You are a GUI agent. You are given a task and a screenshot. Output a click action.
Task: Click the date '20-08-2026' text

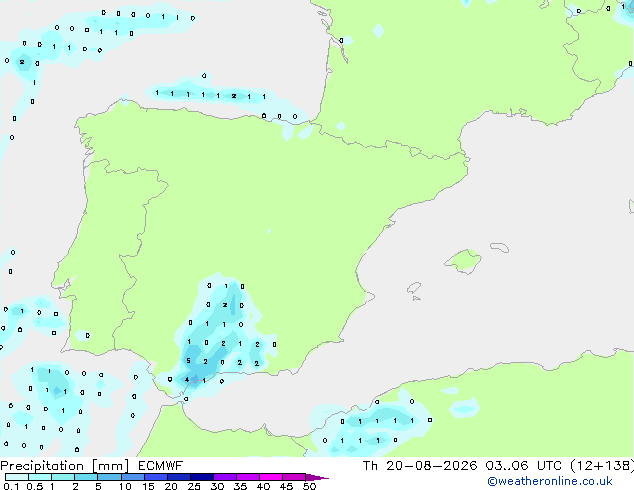[431, 466]
